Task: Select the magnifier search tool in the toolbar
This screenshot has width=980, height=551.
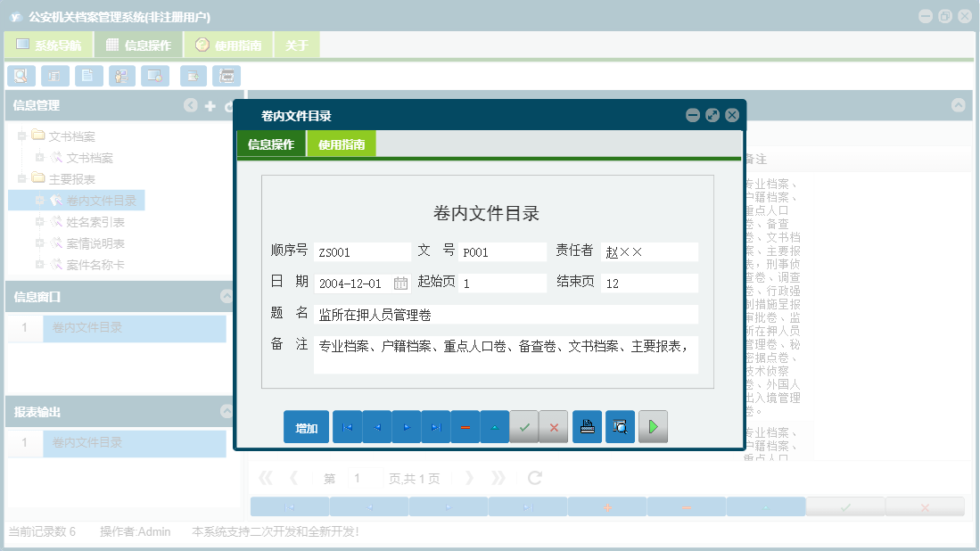Action: tap(21, 76)
